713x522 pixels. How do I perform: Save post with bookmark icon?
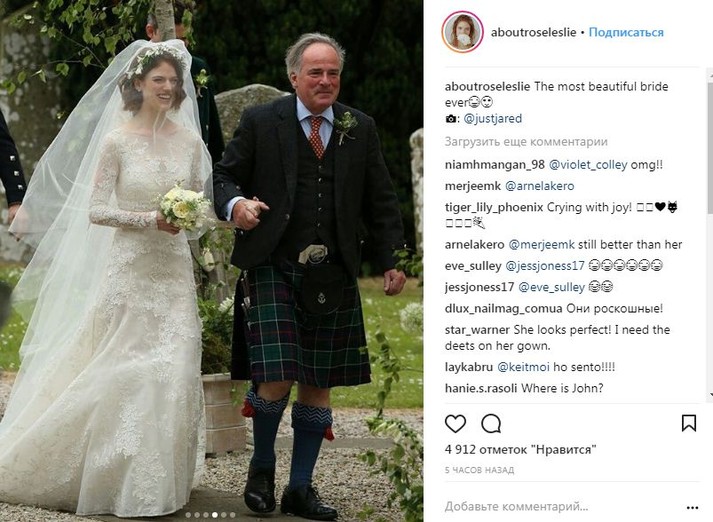click(x=689, y=423)
